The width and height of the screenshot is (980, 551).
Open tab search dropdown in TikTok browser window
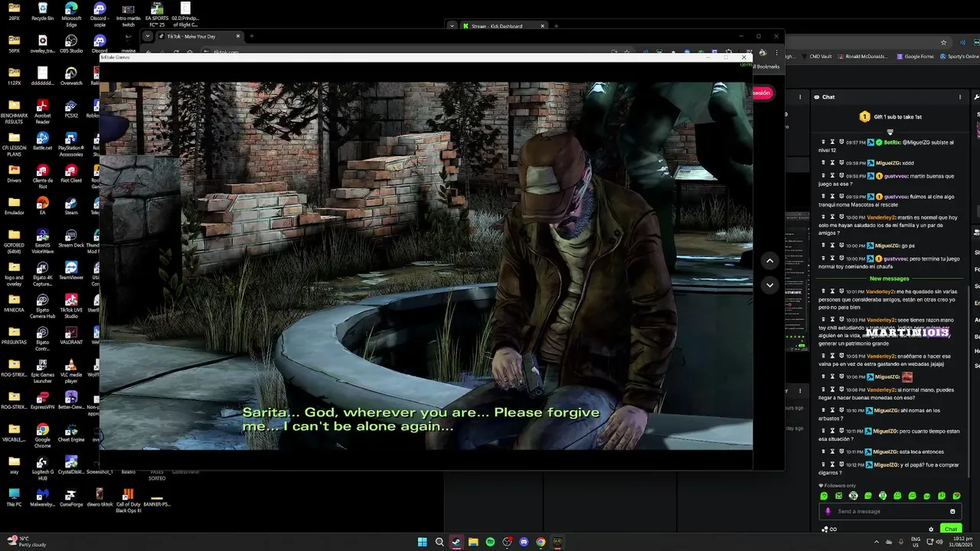148,36
